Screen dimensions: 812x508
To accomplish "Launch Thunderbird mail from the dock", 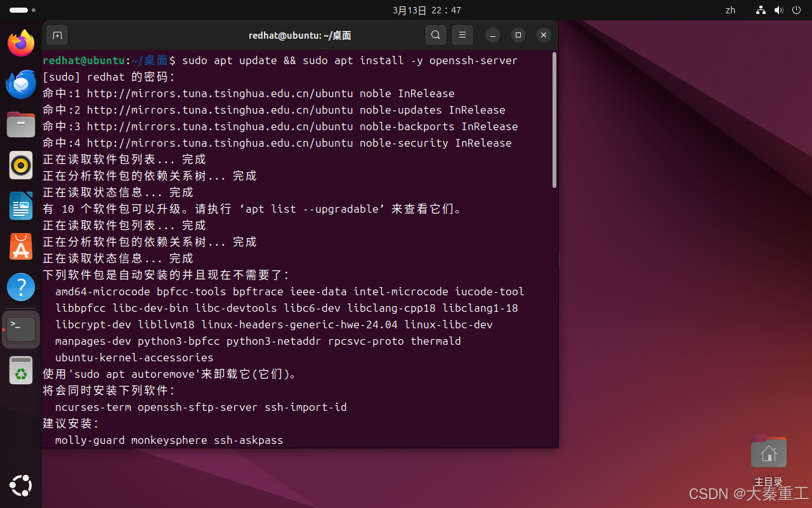I will [21, 84].
